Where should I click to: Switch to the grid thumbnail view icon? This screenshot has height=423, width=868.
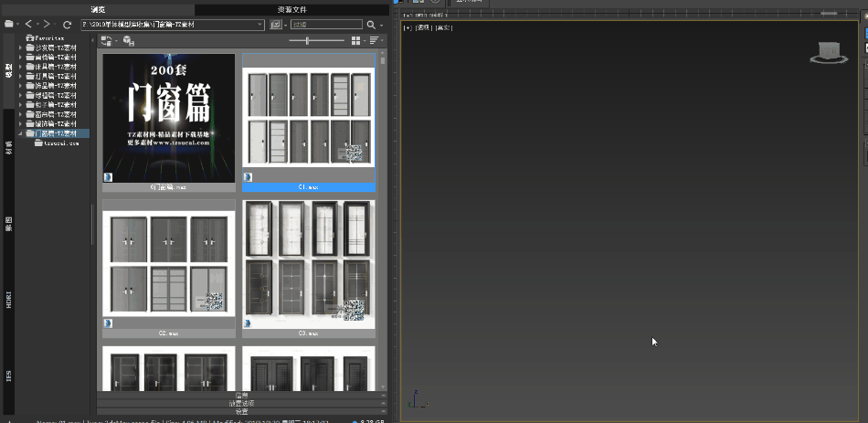tap(355, 40)
